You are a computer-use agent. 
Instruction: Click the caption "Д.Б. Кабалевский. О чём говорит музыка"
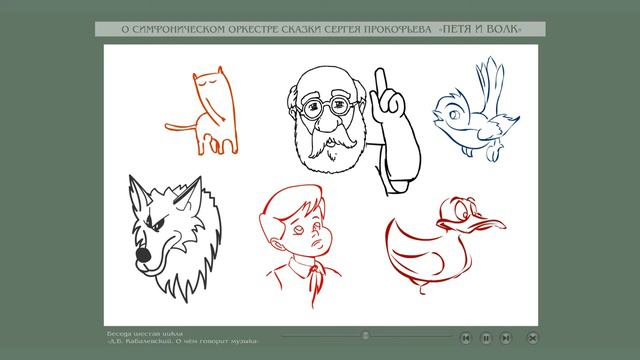click(183, 341)
